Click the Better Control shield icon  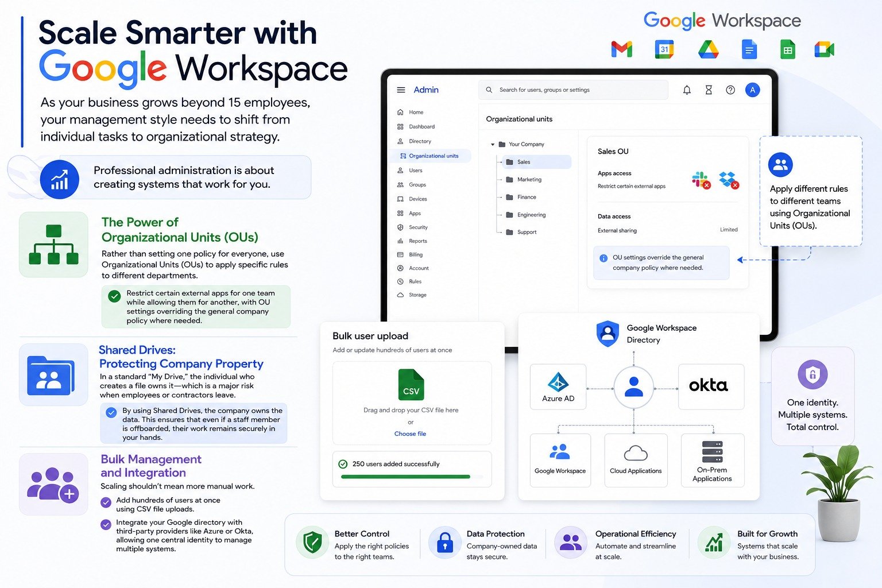tap(312, 543)
